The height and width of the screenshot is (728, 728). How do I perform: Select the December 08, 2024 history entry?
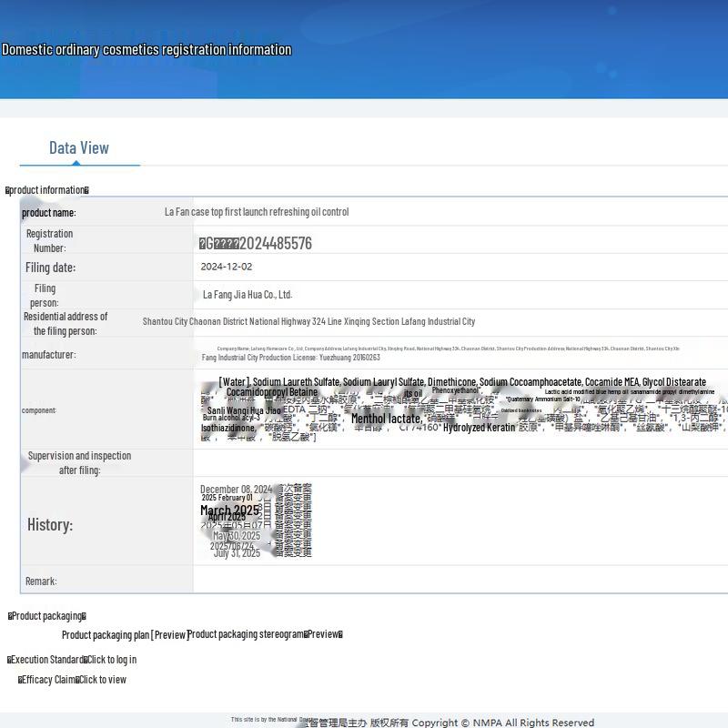(x=236, y=490)
